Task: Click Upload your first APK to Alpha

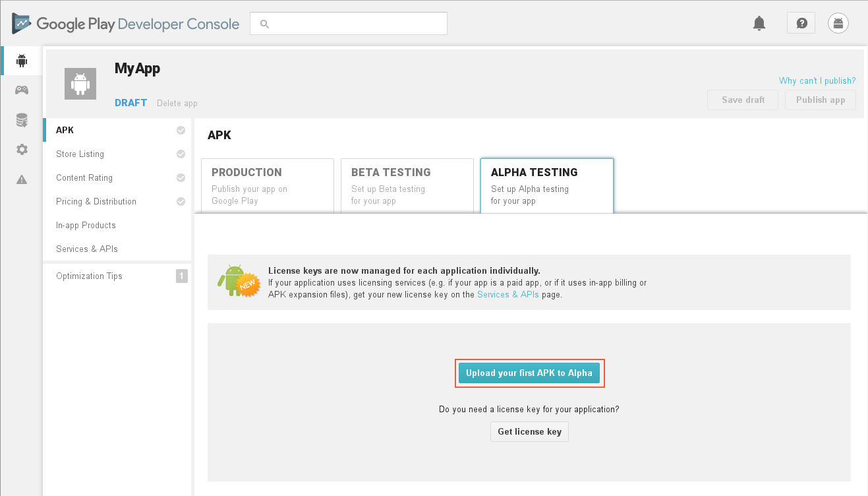Action: 529,373
